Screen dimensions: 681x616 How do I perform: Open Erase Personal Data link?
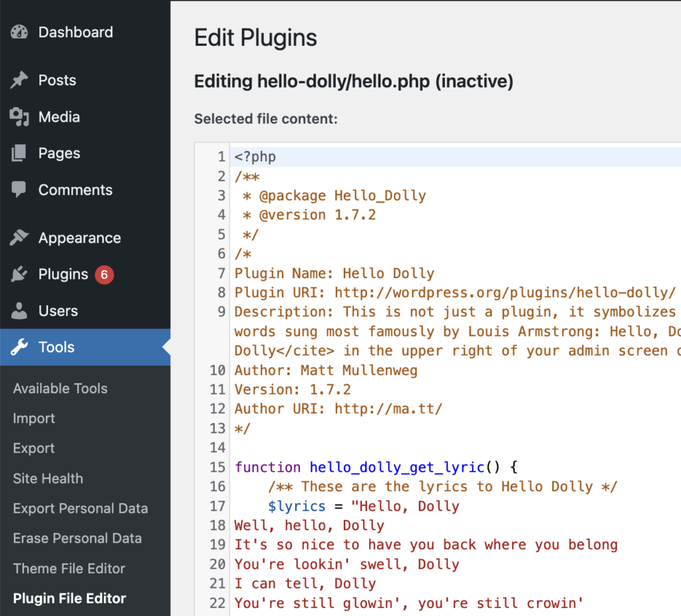point(77,538)
